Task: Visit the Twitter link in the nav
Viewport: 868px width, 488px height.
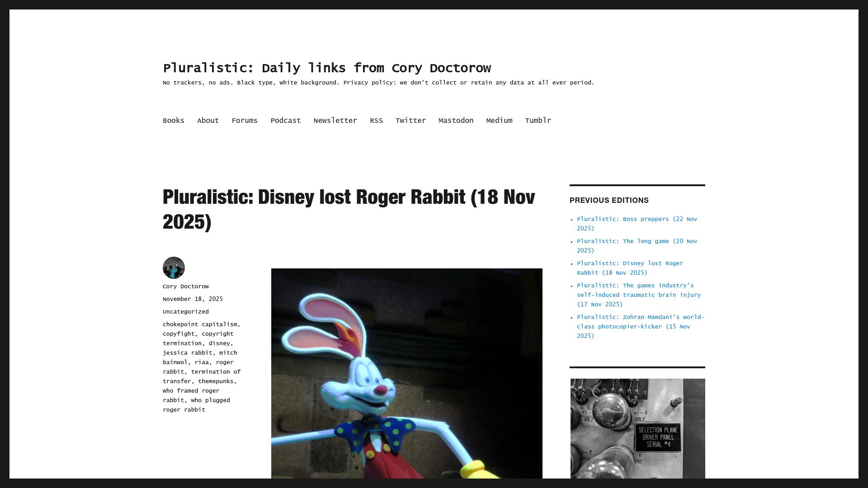Action: tap(410, 121)
